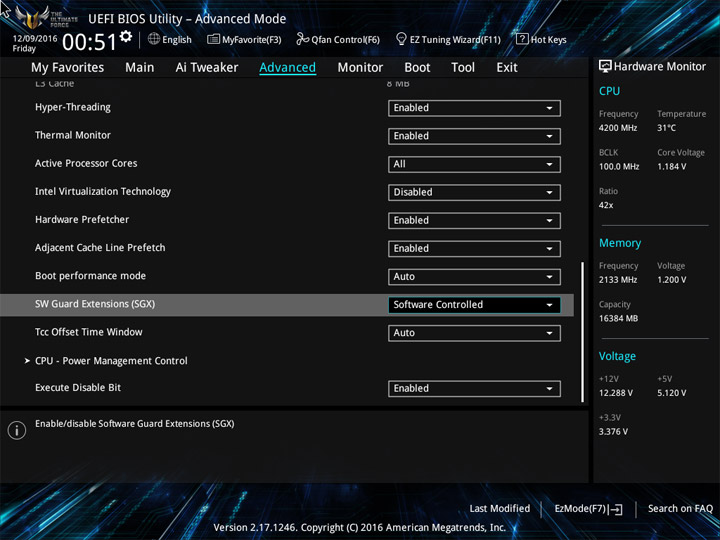Click the globe language icon
This screenshot has height=540, width=720.
(x=154, y=39)
